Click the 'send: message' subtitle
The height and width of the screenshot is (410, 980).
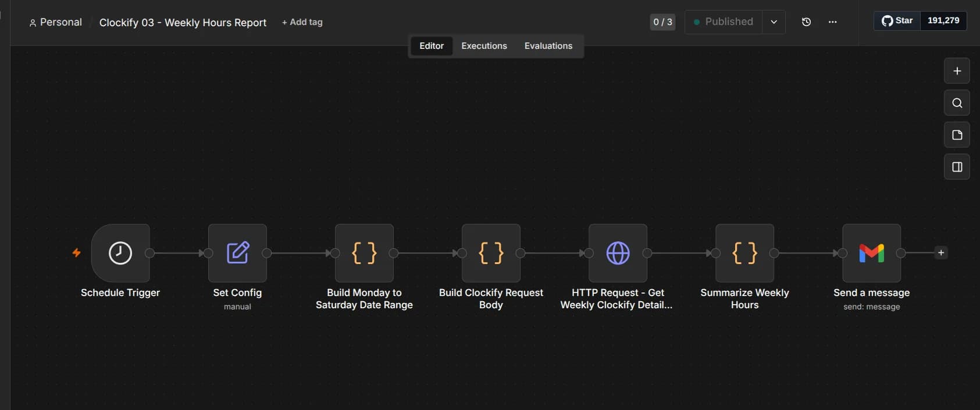coord(871,306)
